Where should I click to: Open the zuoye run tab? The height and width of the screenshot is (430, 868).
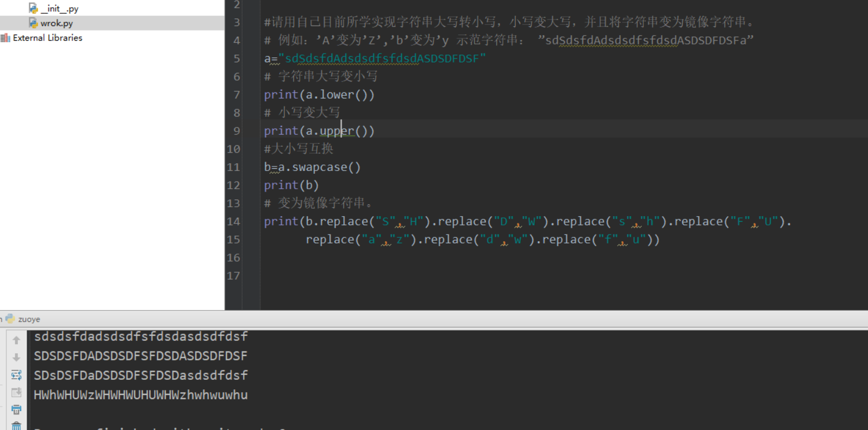tap(29, 319)
